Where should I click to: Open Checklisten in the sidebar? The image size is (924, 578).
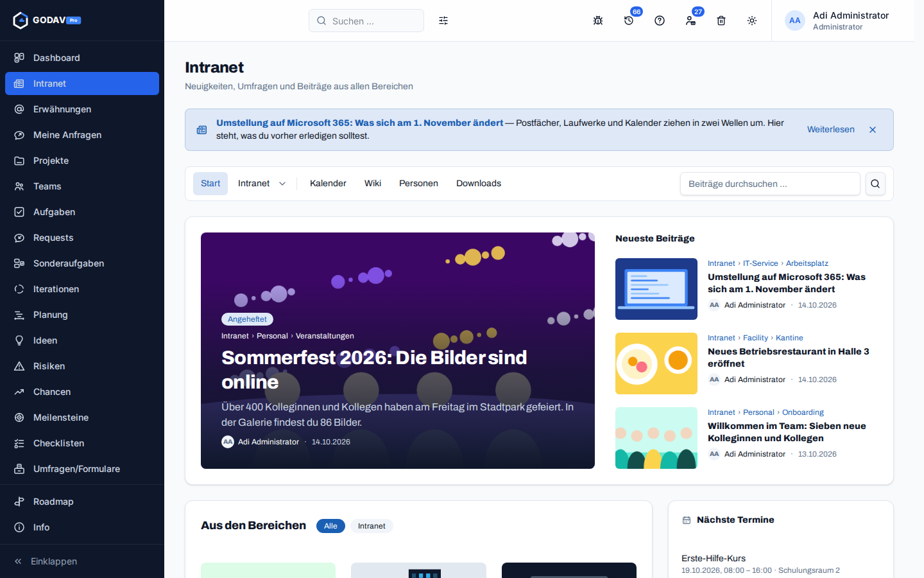pyautogui.click(x=82, y=443)
